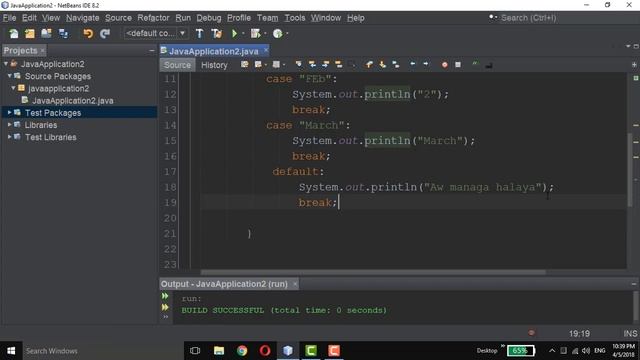Close the JavaApplication2.java tab

click(x=266, y=50)
